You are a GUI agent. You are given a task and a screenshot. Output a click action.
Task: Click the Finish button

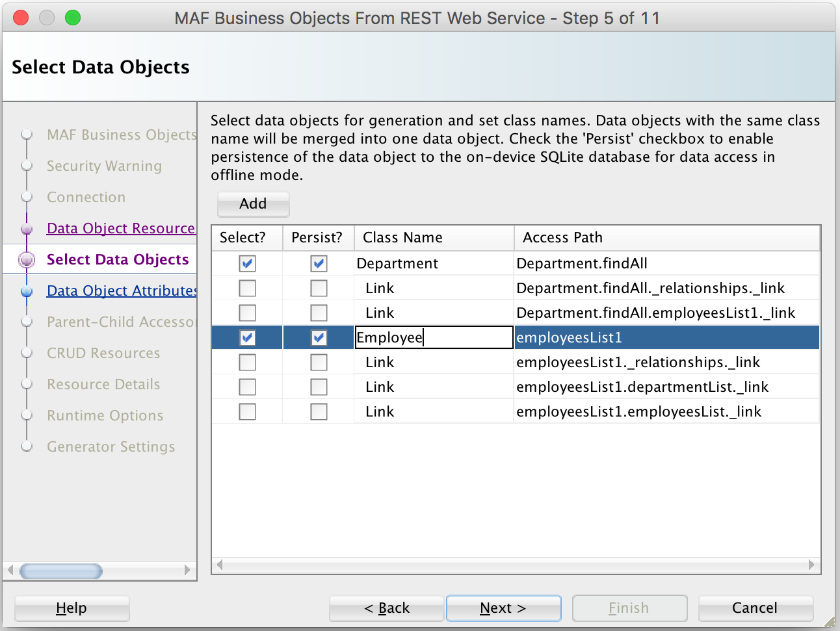pos(629,608)
